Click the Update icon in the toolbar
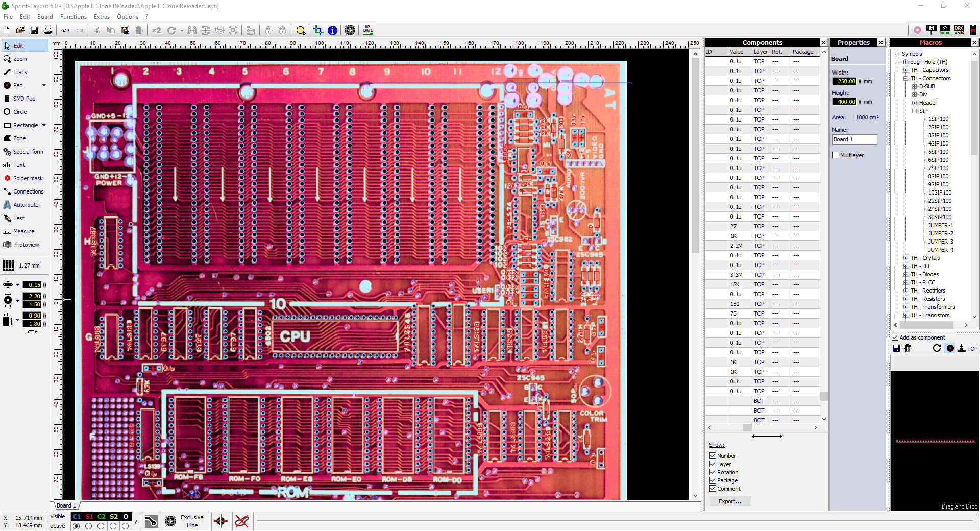This screenshot has height=531, width=980. click(368, 30)
